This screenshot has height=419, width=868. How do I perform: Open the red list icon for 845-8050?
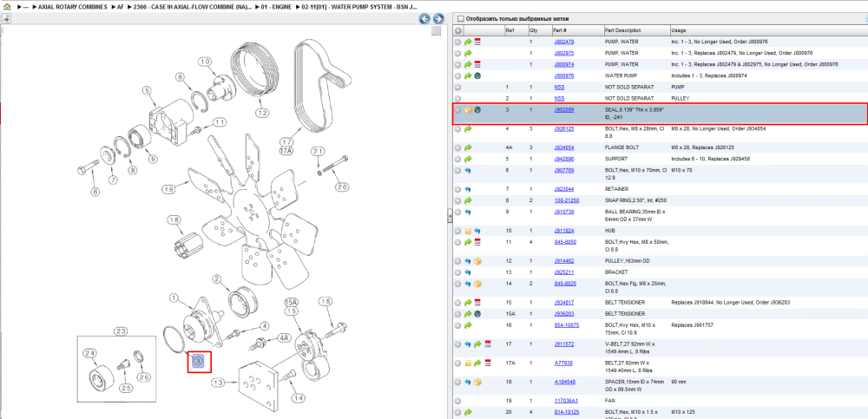477,242
